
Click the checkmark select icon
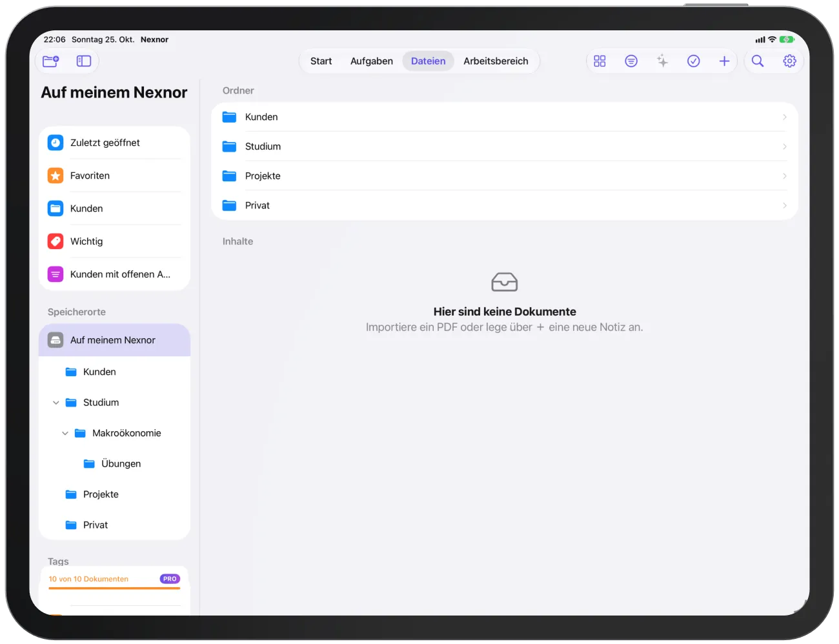coord(694,61)
